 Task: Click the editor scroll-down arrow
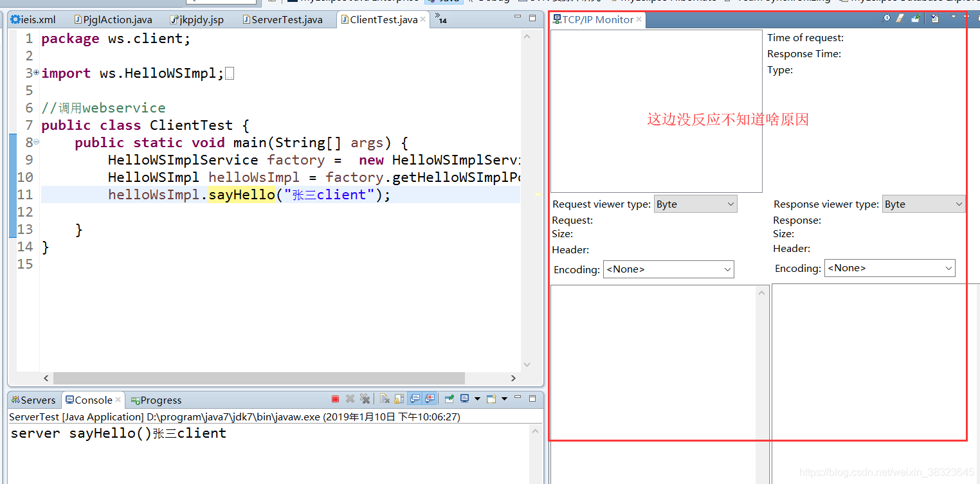click(x=527, y=364)
